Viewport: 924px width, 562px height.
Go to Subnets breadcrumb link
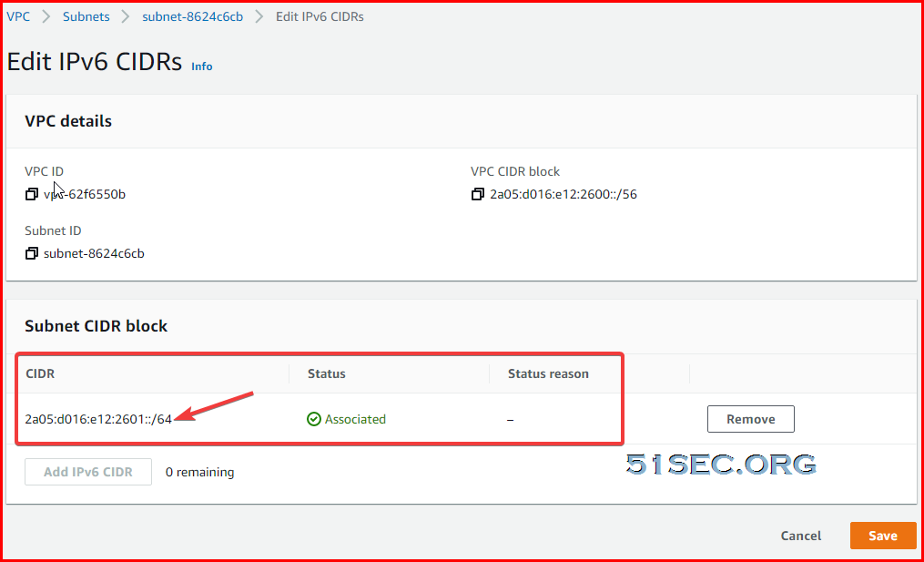pyautogui.click(x=86, y=16)
